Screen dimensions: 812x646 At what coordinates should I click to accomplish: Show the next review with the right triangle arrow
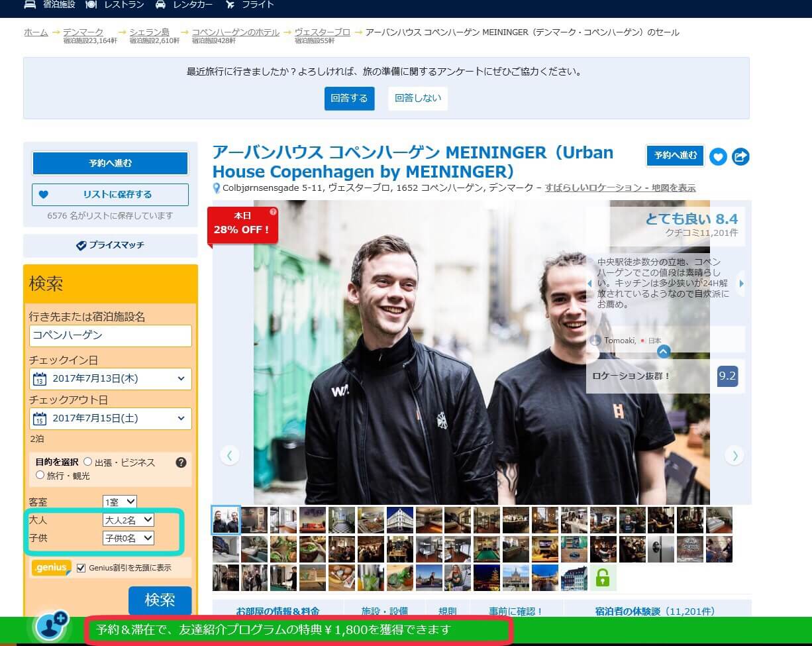(741, 284)
